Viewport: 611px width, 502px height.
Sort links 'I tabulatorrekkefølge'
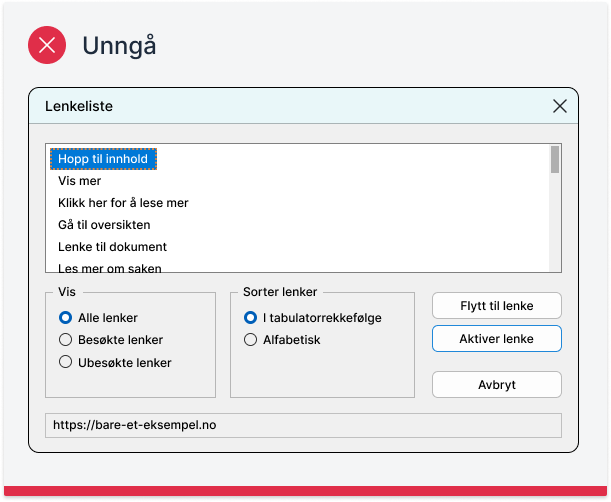(251, 318)
